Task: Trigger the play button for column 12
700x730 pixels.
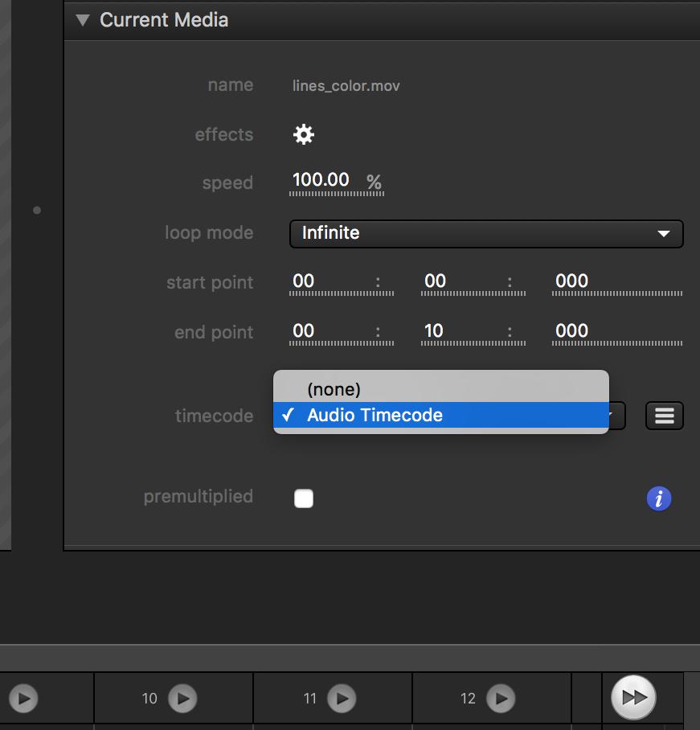Action: 501,699
